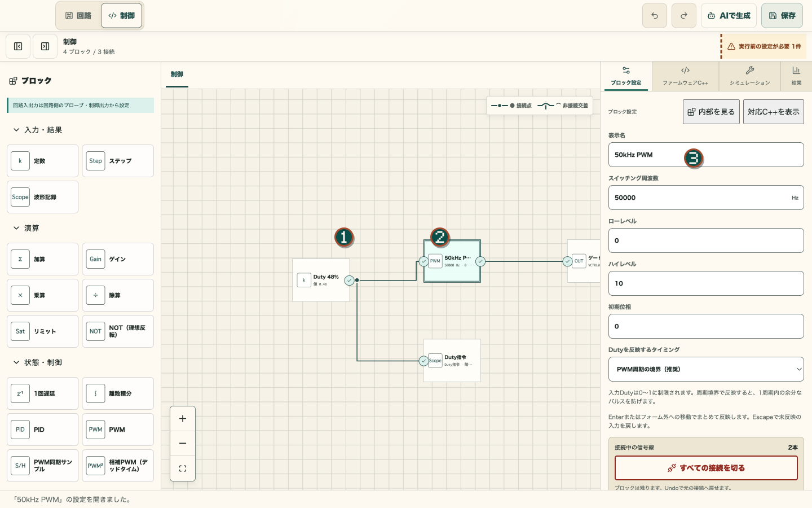Edit the 表示名 field

tap(706, 155)
